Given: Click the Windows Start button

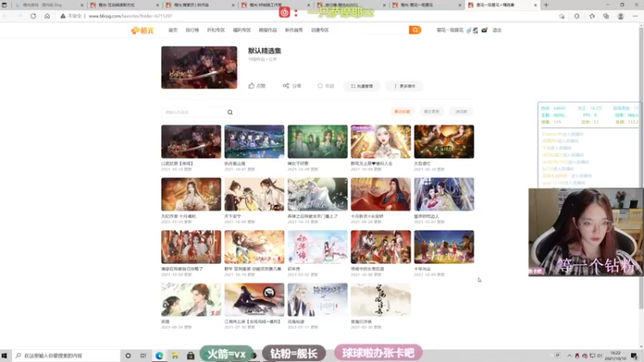Looking at the screenshot, I should click(5, 356).
